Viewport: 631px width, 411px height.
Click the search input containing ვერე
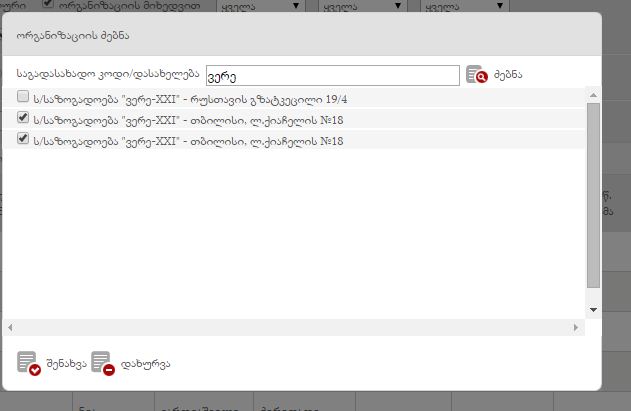coord(331,76)
